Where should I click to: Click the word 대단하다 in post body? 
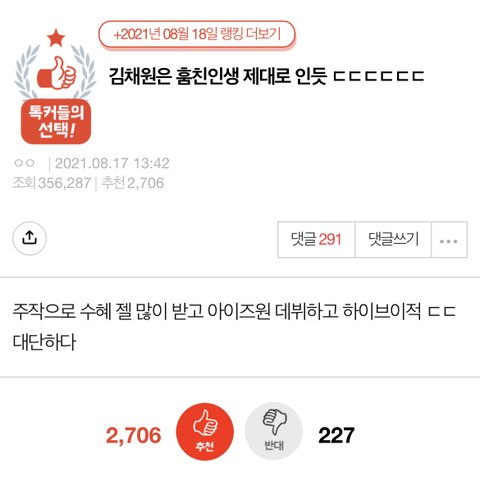click(44, 342)
